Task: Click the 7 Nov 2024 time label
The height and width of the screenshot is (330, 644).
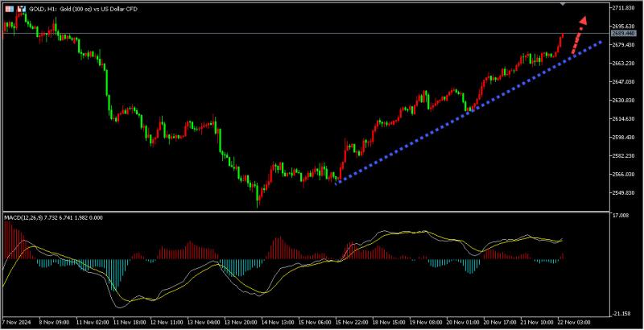Action: coord(14,321)
